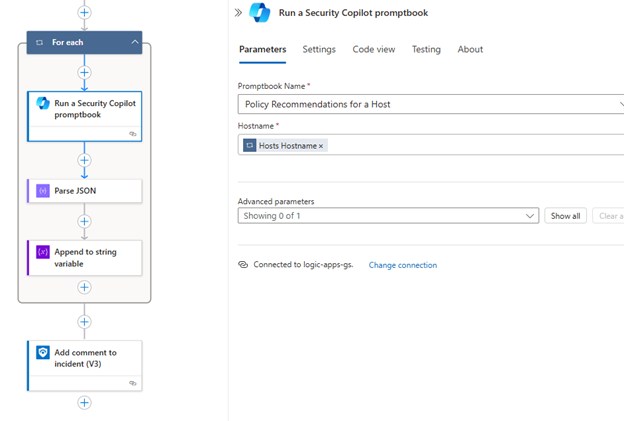Image resolution: width=624 pixels, height=421 pixels.
Task: Click the plus button above For each
Action: 84,13
